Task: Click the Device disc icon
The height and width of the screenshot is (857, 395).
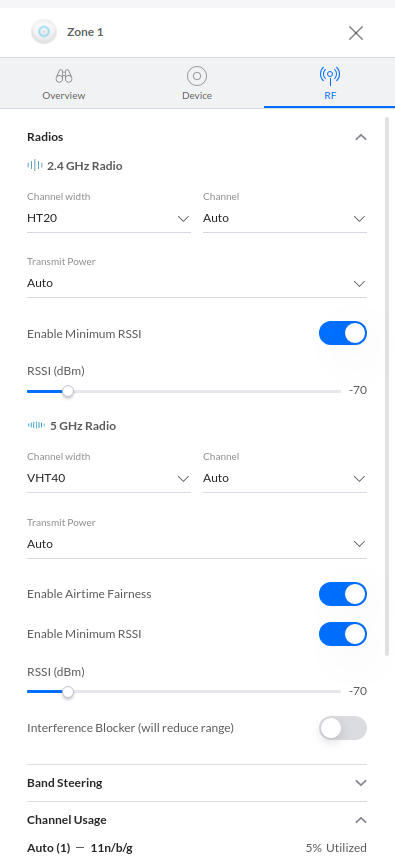Action: (x=197, y=76)
